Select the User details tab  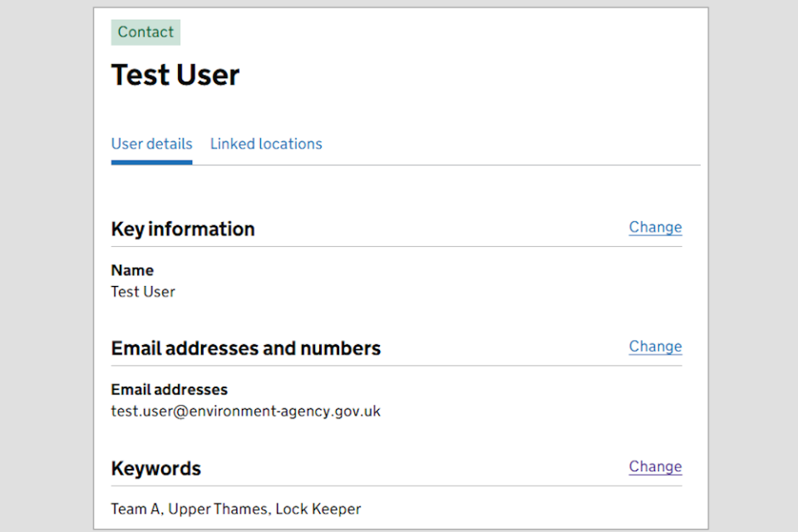(x=151, y=144)
